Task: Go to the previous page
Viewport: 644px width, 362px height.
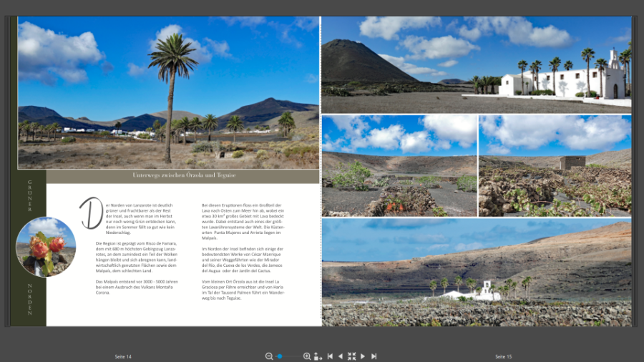Action: tap(341, 356)
